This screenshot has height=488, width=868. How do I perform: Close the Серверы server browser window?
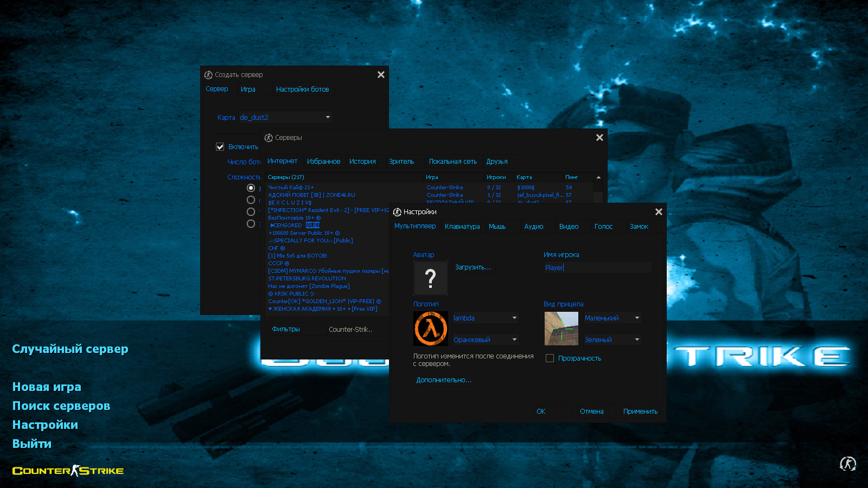click(x=599, y=138)
